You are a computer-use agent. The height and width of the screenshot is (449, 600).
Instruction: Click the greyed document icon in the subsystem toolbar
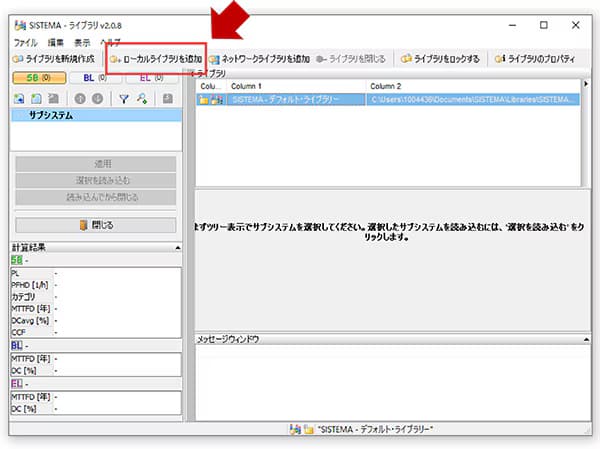click(x=54, y=99)
